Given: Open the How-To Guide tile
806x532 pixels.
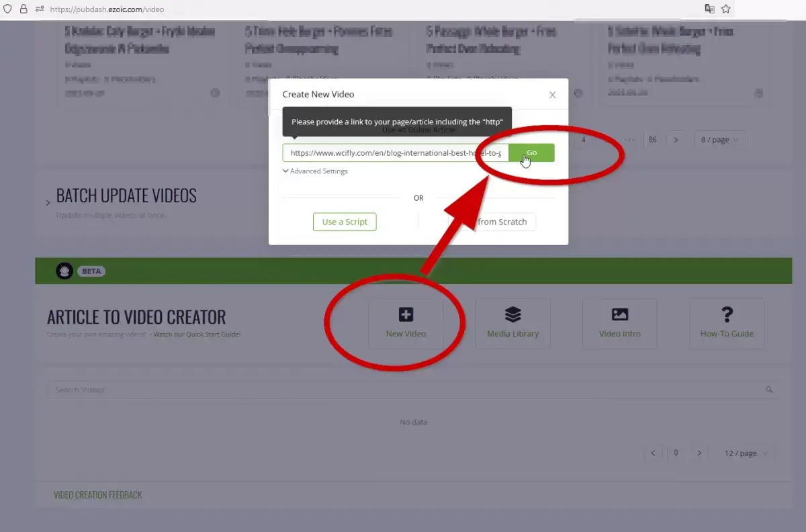Looking at the screenshot, I should [x=727, y=324].
